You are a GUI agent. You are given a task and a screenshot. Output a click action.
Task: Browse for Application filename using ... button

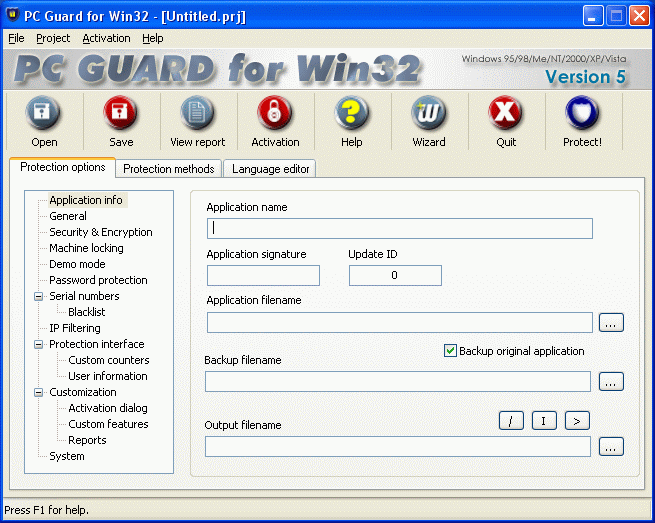tap(611, 322)
